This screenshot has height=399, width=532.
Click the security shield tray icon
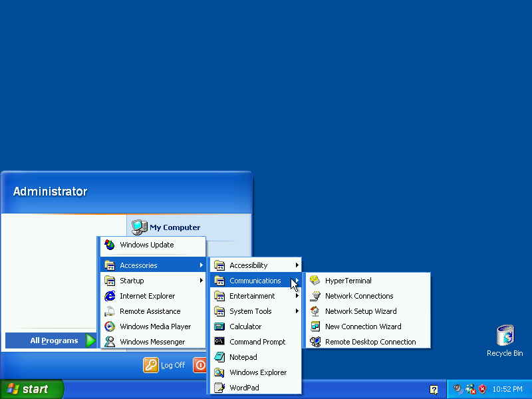(x=482, y=389)
